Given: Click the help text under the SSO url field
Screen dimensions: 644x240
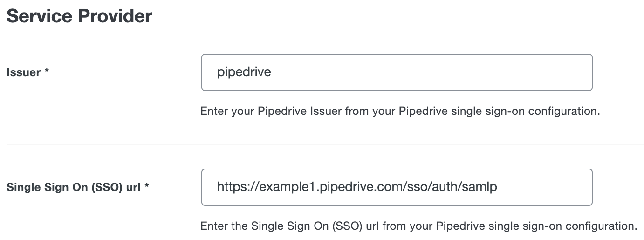Looking at the screenshot, I should click(418, 226).
